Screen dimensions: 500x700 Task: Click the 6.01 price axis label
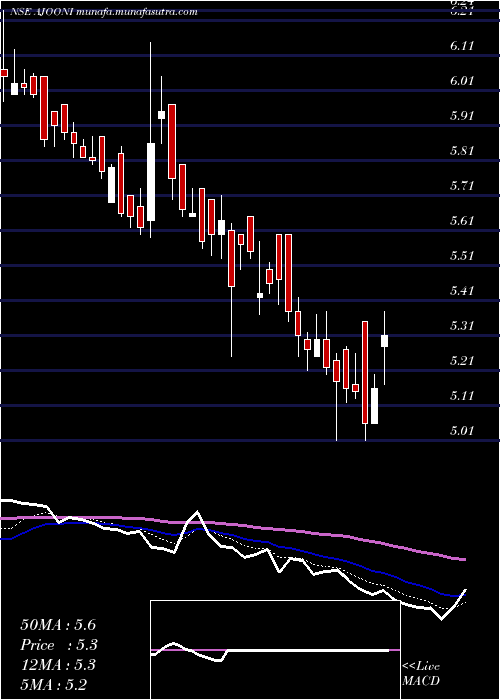(462, 81)
